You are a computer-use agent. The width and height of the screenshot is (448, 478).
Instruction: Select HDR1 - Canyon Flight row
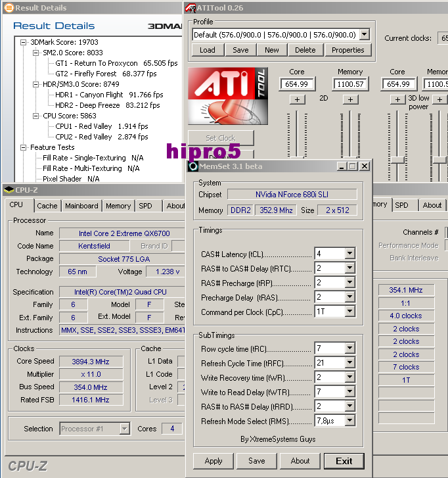click(109, 95)
